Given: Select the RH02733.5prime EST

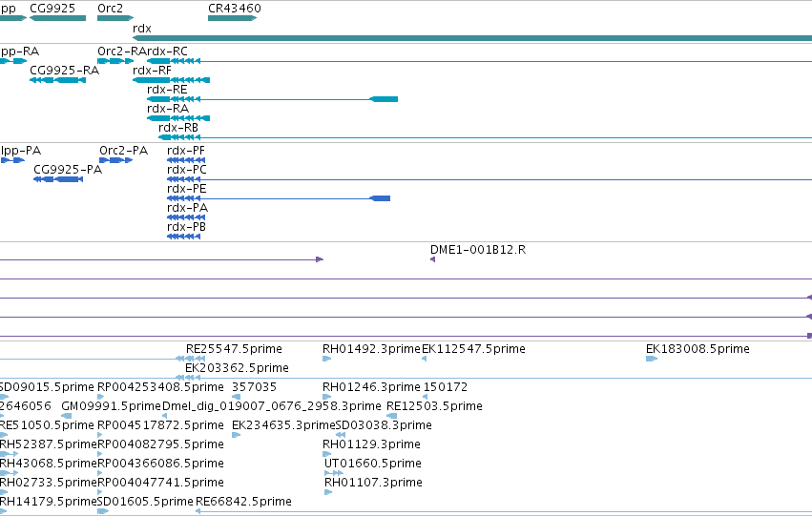Looking at the screenshot, I should [4, 493].
